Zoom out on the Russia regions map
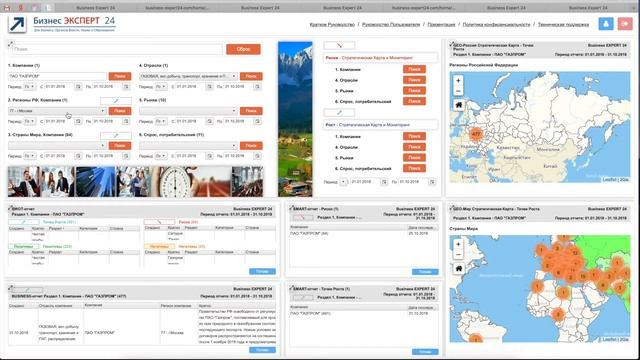This screenshot has height=360, width=640. [x=458, y=91]
